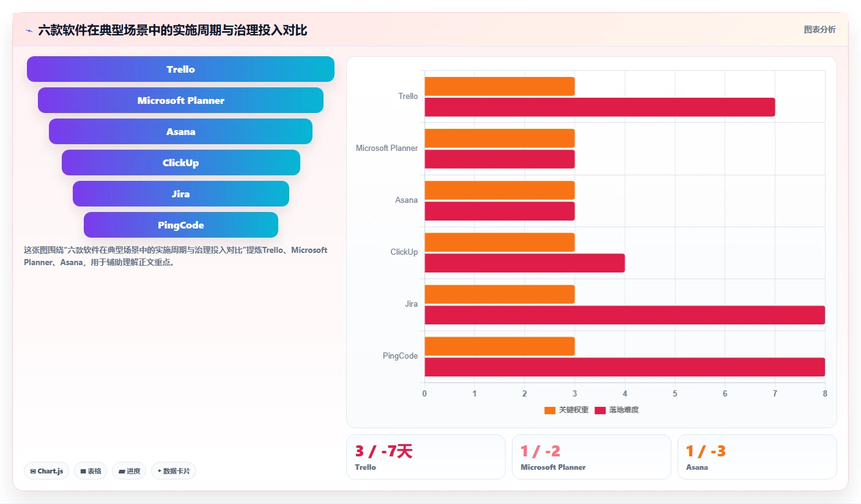Viewport: 861px width, 504px height.
Task: Click the Chart.js tag chip
Action: point(46,471)
